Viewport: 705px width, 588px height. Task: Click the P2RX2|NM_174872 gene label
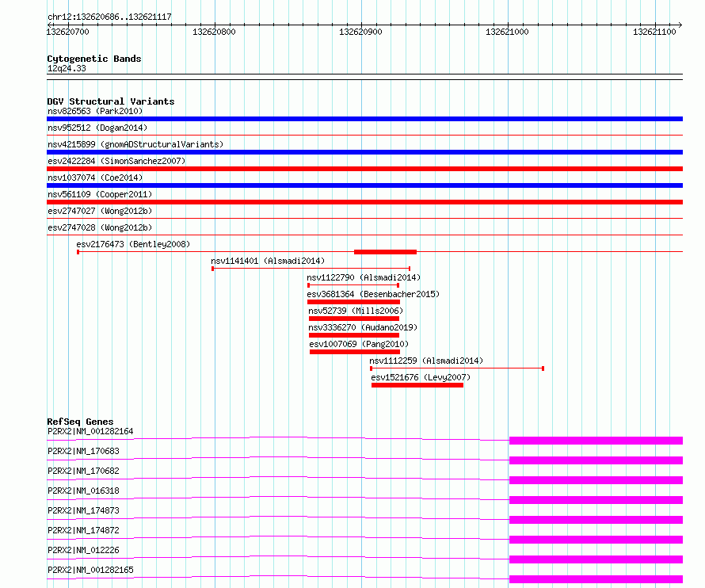pos(83,530)
